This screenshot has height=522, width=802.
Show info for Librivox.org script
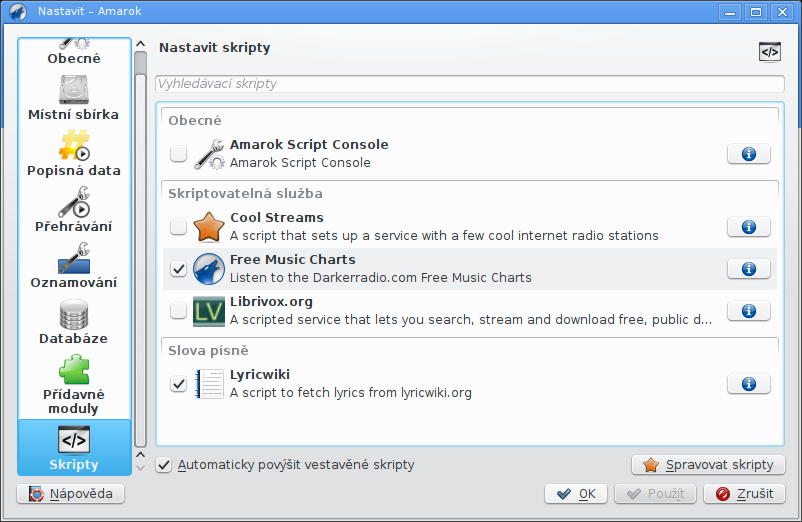point(749,311)
